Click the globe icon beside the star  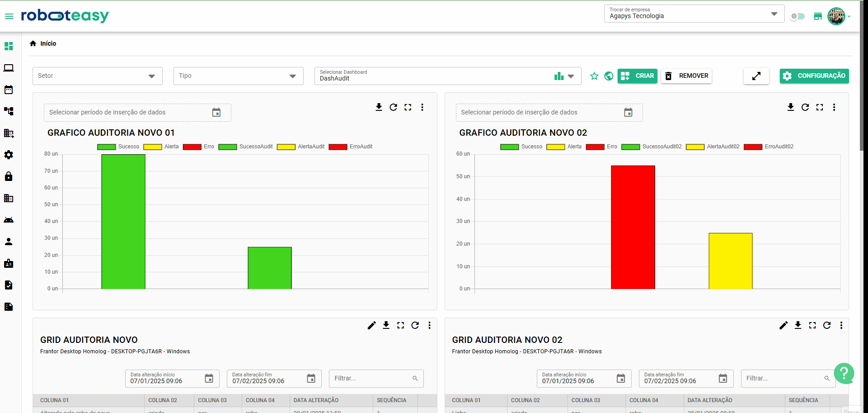point(609,76)
